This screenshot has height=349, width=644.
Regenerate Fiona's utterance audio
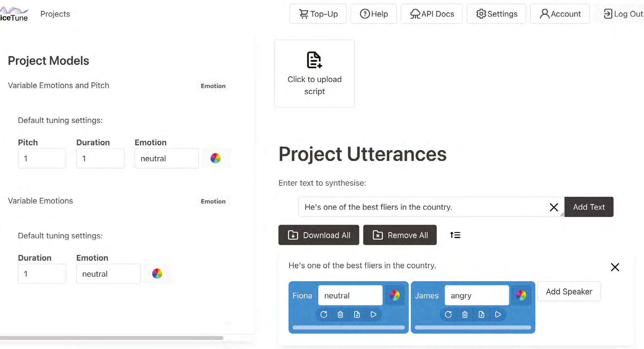(x=324, y=315)
